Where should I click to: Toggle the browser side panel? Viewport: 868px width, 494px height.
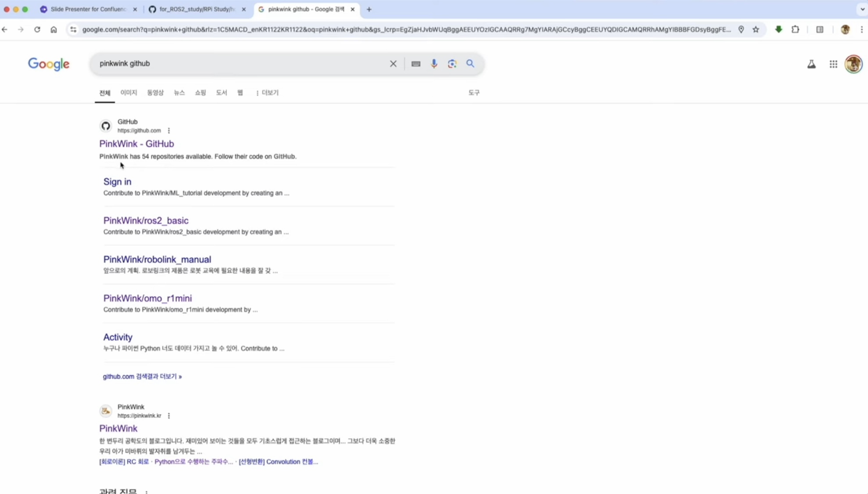tap(819, 29)
